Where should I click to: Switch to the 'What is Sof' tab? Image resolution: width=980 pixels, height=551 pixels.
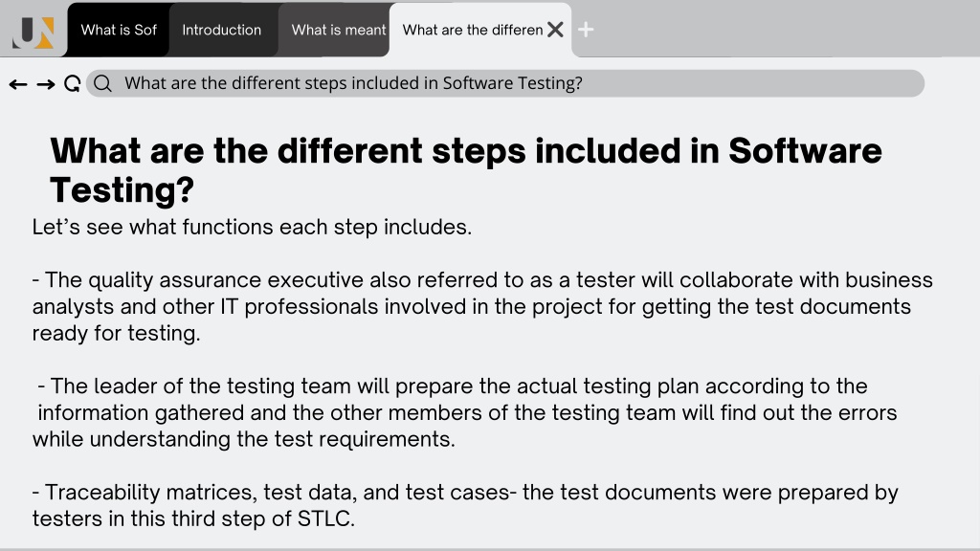tap(118, 30)
